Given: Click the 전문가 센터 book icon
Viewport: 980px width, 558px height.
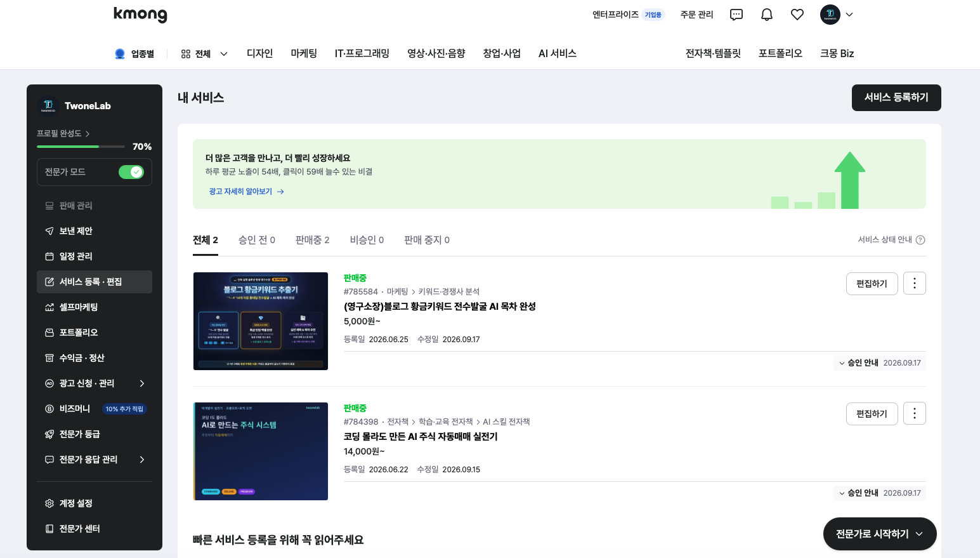Looking at the screenshot, I should tap(49, 529).
